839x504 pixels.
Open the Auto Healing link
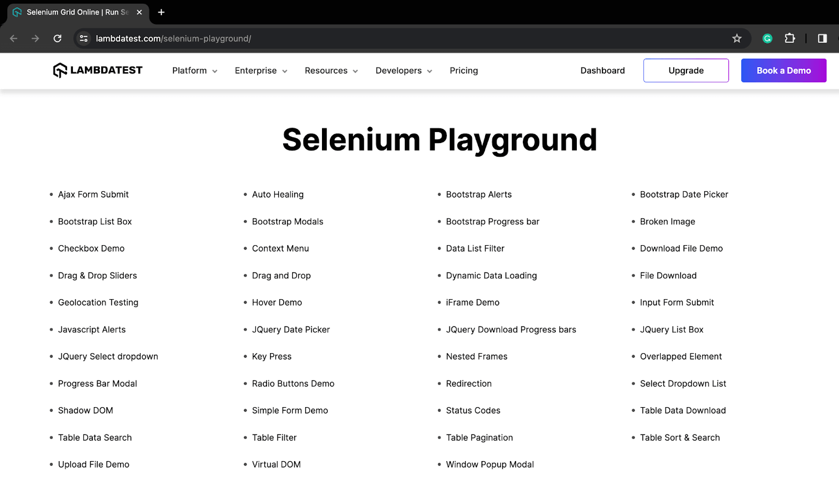coord(278,194)
